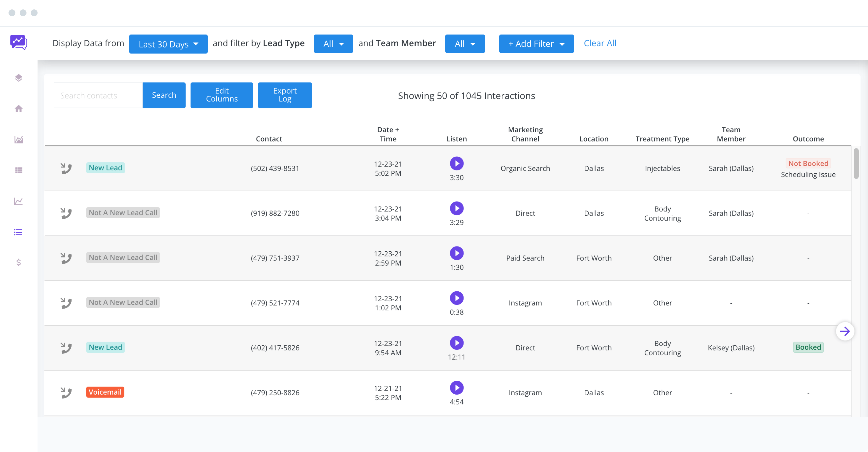Open the line graph sidebar icon
The width and height of the screenshot is (868, 452).
pos(19,201)
